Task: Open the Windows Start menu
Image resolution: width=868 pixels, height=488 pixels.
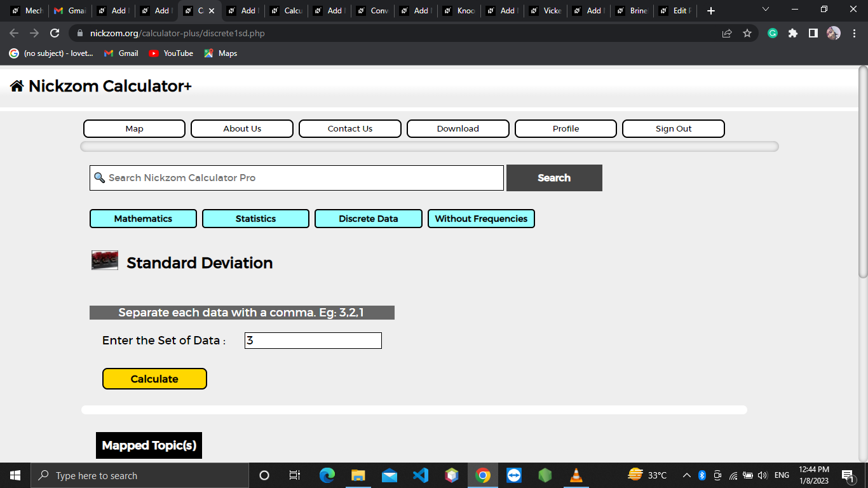Action: coord(15,475)
